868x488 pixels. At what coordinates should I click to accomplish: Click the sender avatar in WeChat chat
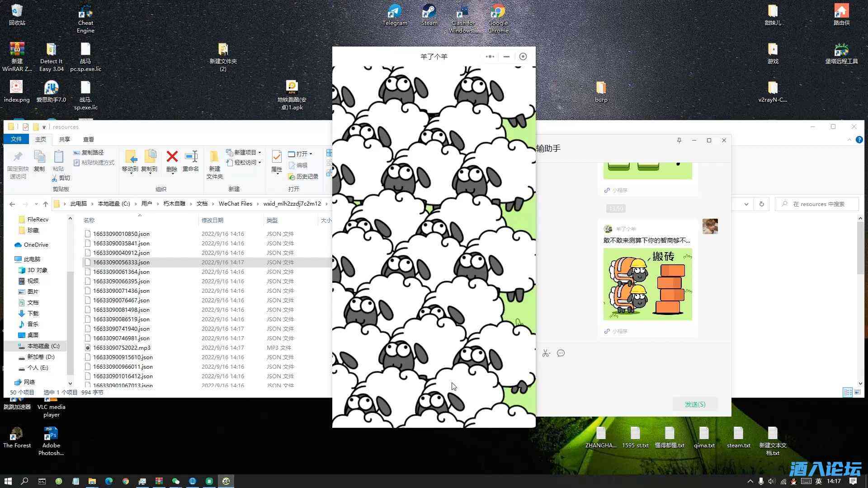click(x=710, y=226)
